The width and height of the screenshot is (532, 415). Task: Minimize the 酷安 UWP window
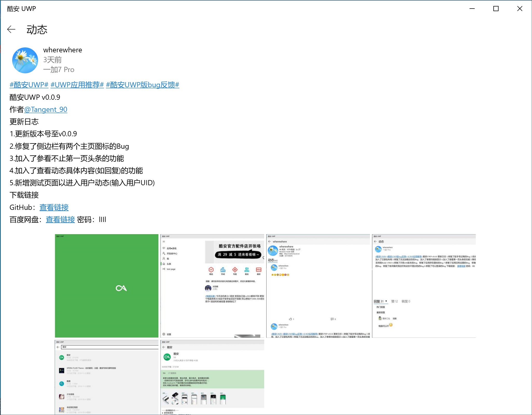(x=472, y=9)
